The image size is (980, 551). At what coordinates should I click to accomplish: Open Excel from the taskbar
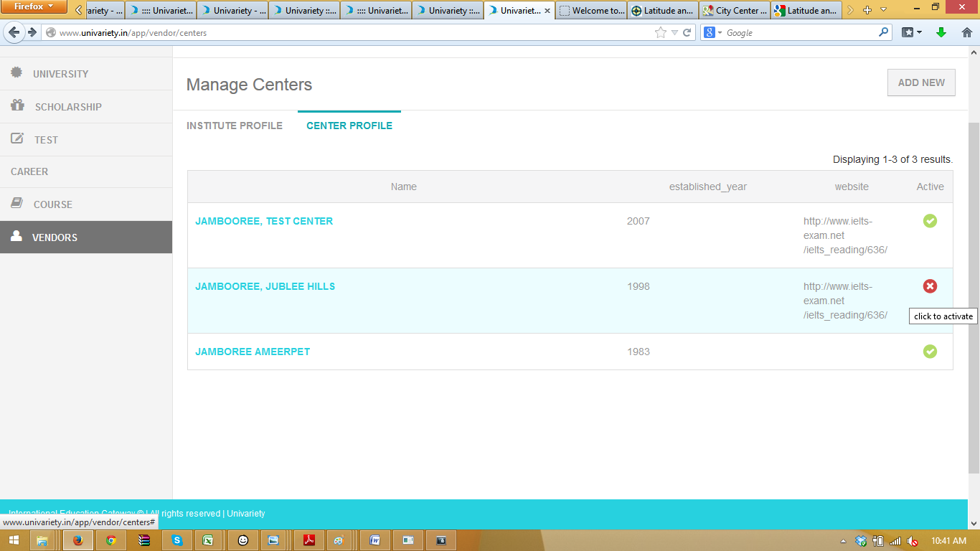pos(207,540)
